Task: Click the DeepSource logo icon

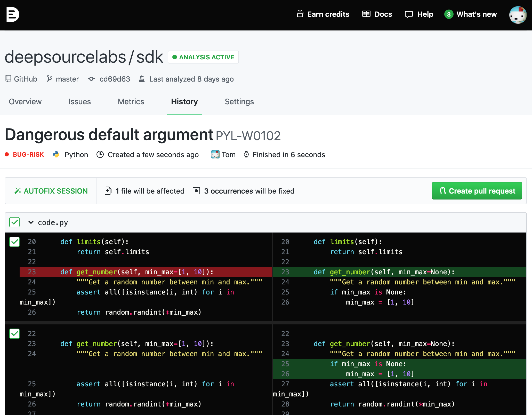Action: (13, 14)
